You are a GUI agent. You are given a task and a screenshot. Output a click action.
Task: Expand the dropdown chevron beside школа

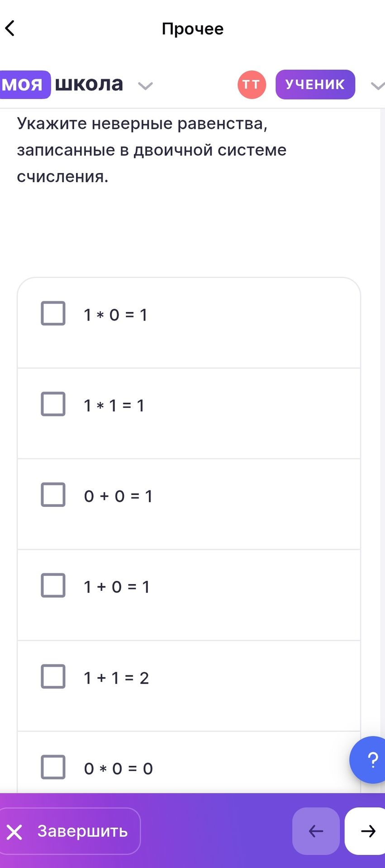click(x=145, y=86)
